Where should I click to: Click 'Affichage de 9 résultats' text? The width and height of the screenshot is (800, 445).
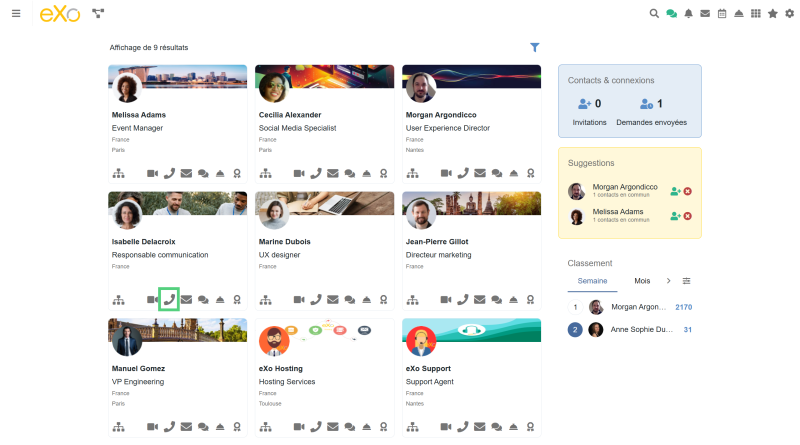(149, 47)
